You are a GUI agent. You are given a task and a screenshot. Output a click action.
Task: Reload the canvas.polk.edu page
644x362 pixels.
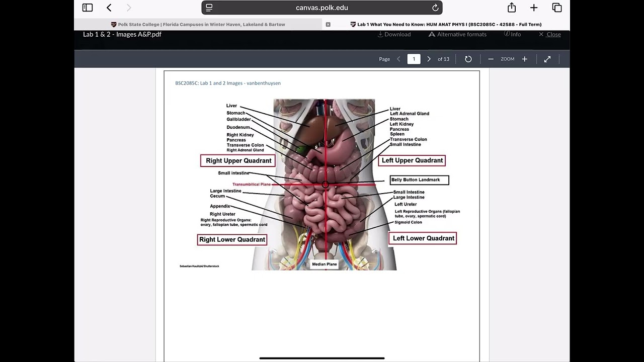[435, 8]
